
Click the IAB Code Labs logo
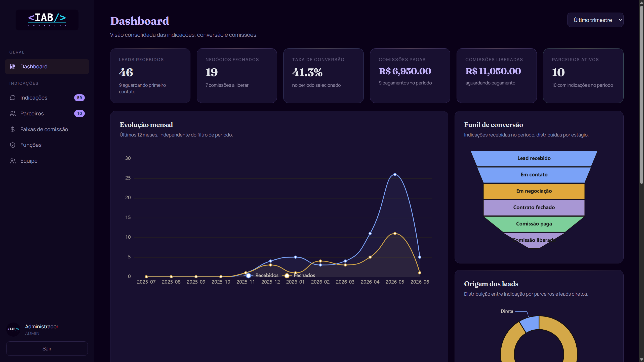pyautogui.click(x=47, y=20)
